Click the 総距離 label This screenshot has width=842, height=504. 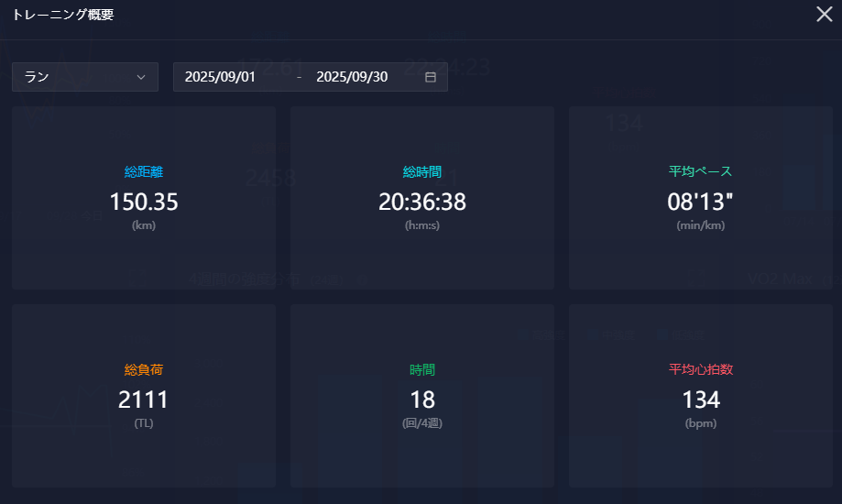144,171
